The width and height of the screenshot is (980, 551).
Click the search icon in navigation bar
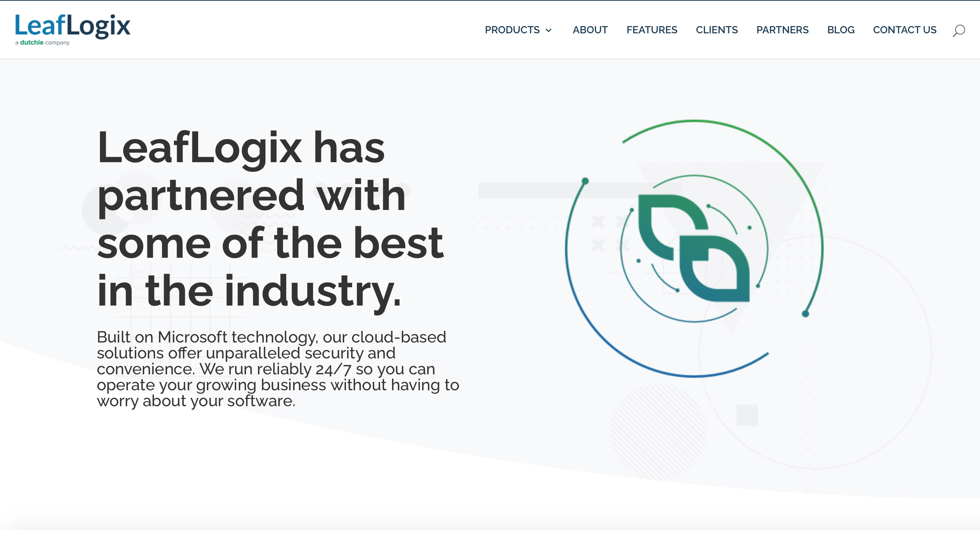click(959, 30)
